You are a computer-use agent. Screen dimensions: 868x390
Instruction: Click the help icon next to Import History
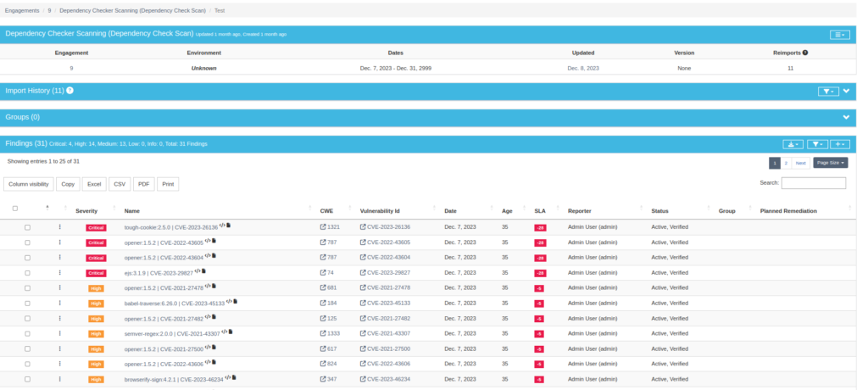tap(70, 91)
